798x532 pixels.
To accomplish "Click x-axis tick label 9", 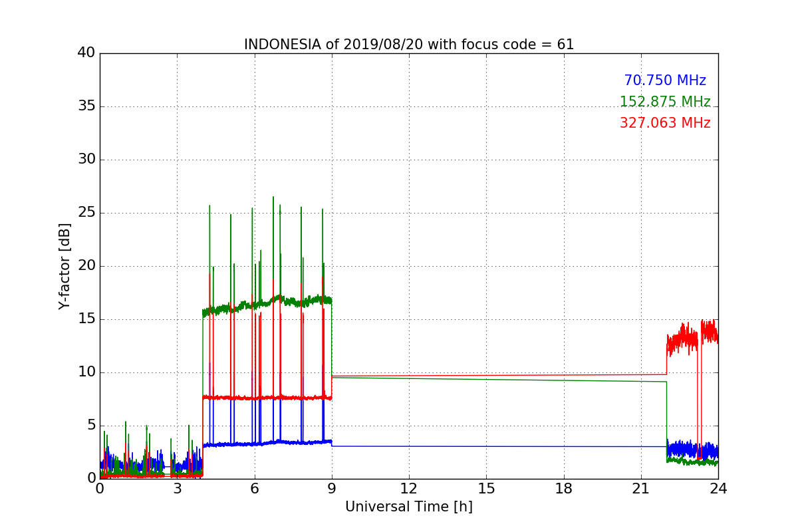I will click(332, 489).
